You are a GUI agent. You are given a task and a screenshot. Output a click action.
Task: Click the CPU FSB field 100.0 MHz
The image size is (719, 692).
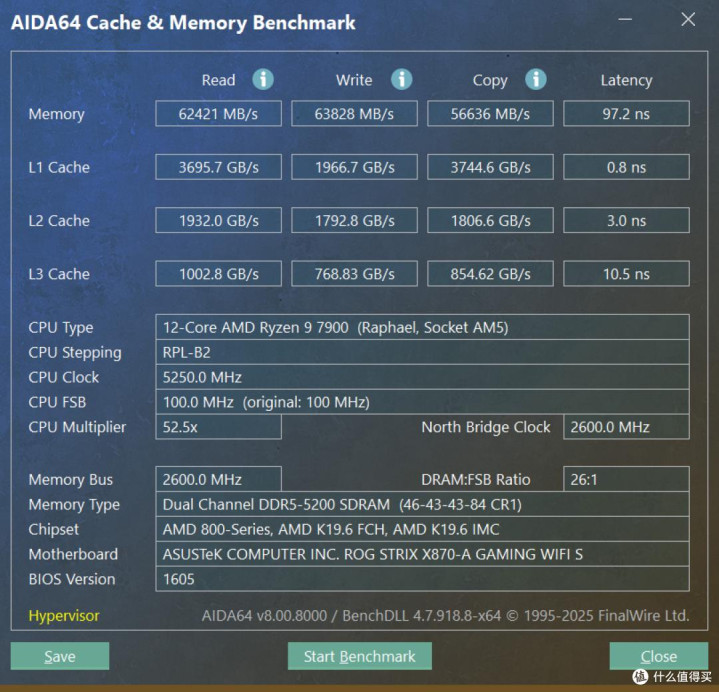(x=422, y=402)
